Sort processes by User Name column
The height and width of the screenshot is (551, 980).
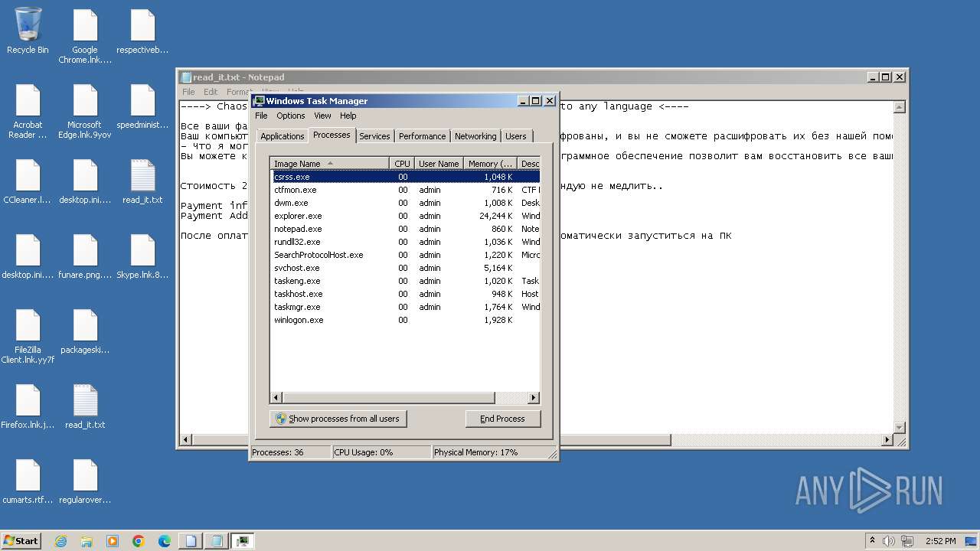point(439,163)
